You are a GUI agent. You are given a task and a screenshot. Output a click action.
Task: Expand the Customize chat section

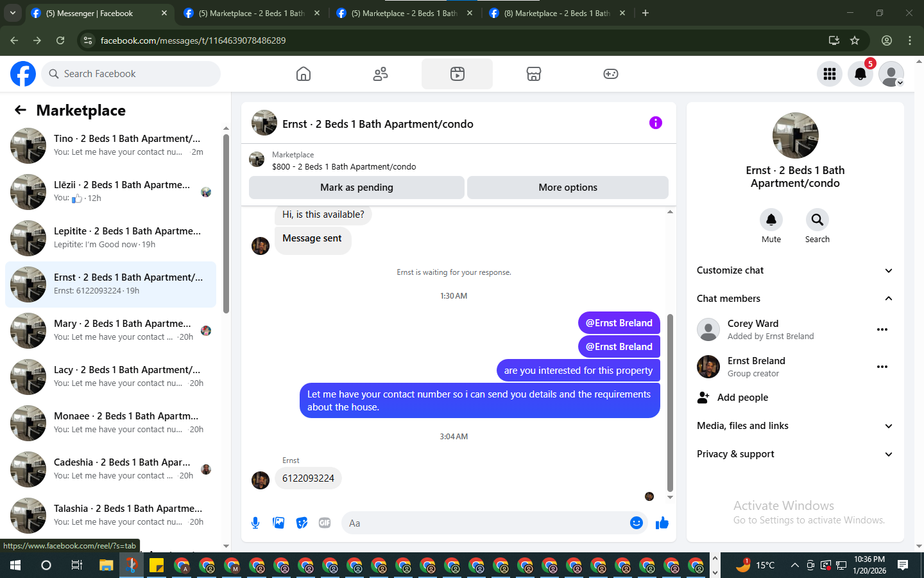click(x=795, y=270)
